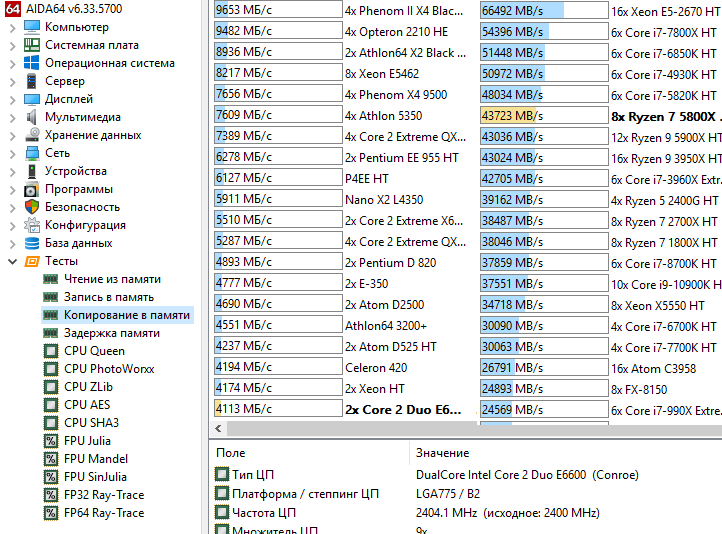Click the CPU Queen chip icon
The image size is (722, 534).
tap(51, 351)
